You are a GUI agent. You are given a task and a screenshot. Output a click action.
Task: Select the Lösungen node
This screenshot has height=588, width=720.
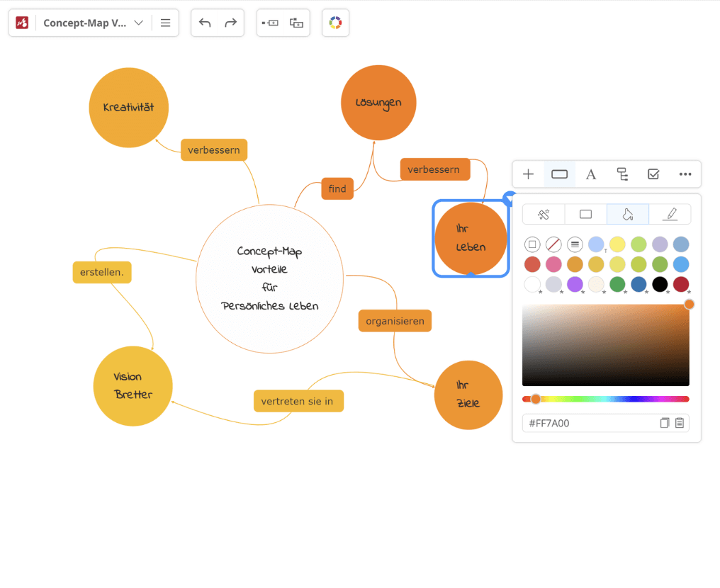pos(378,102)
